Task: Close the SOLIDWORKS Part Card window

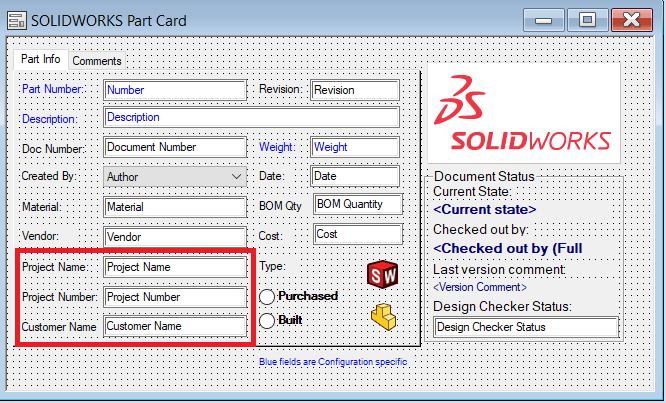Action: point(632,20)
